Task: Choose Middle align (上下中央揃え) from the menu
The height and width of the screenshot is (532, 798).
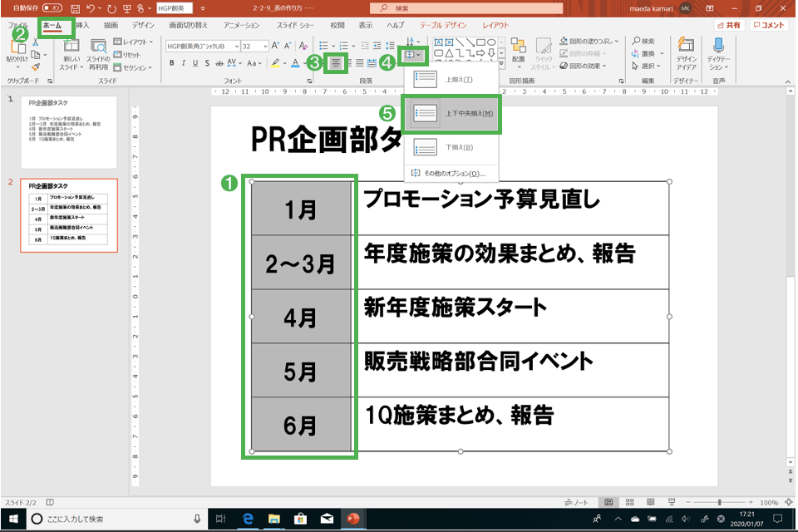Action: pyautogui.click(x=451, y=113)
